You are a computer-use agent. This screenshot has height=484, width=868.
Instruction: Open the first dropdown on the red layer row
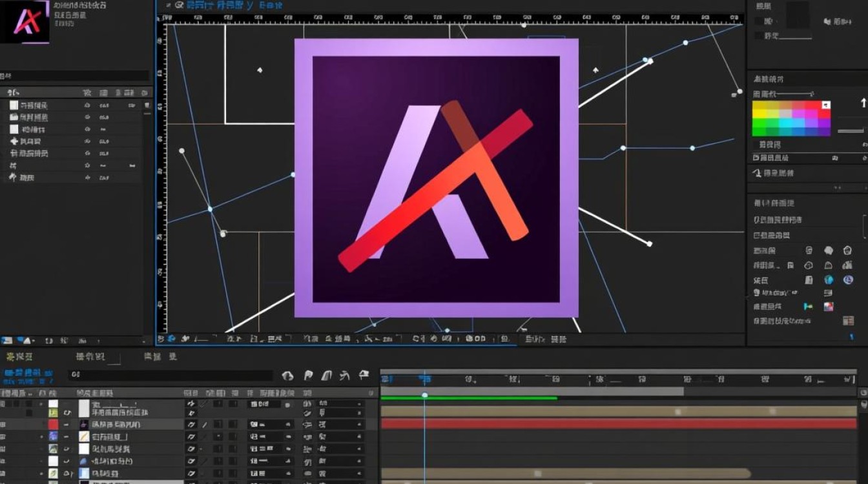[x=270, y=425]
